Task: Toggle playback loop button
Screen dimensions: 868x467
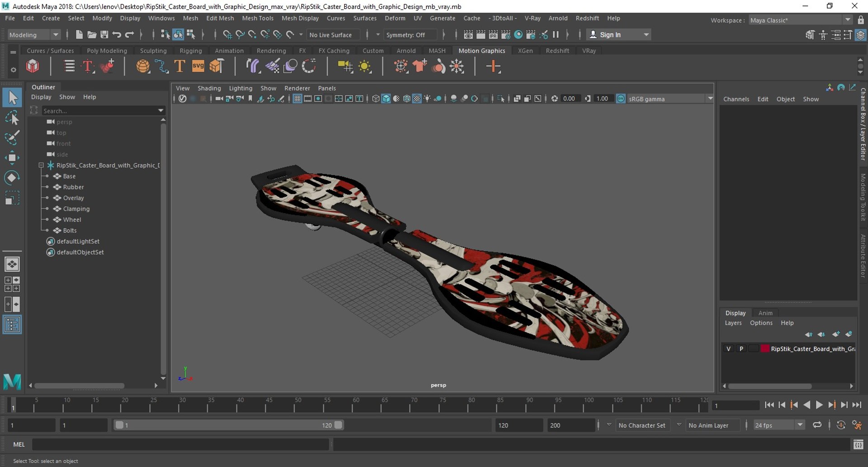Action: click(817, 425)
